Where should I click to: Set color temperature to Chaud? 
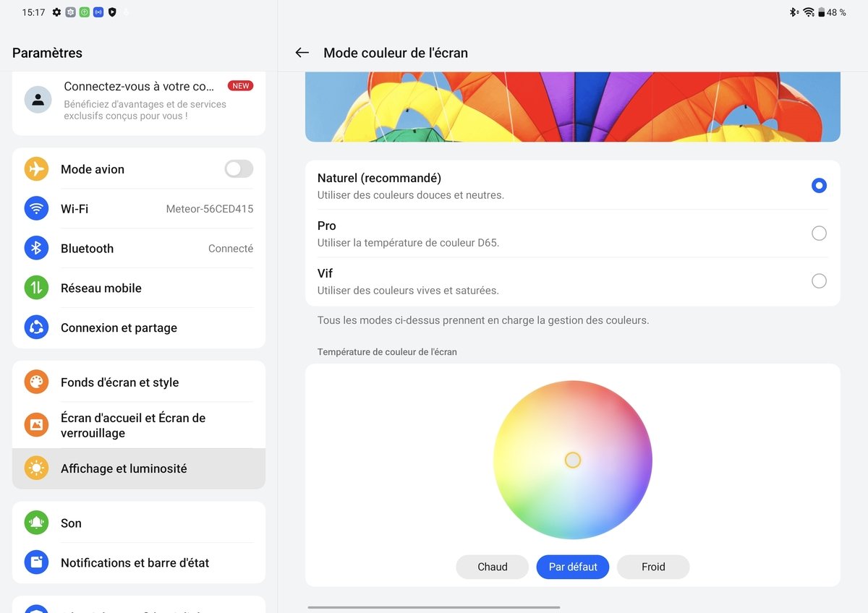[493, 567]
